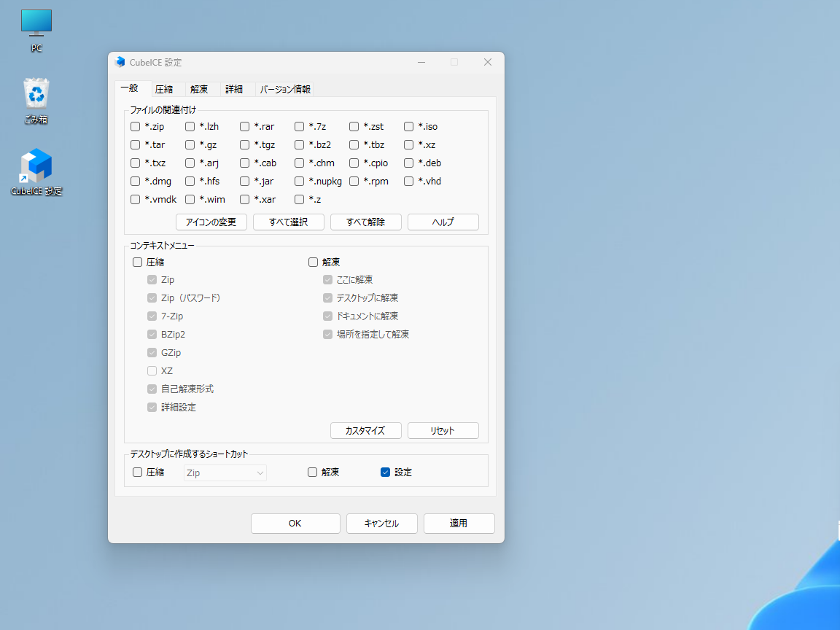The width and height of the screenshot is (840, 630).
Task: Enable the 圧縮 desktop shortcut checkbox
Action: click(137, 472)
